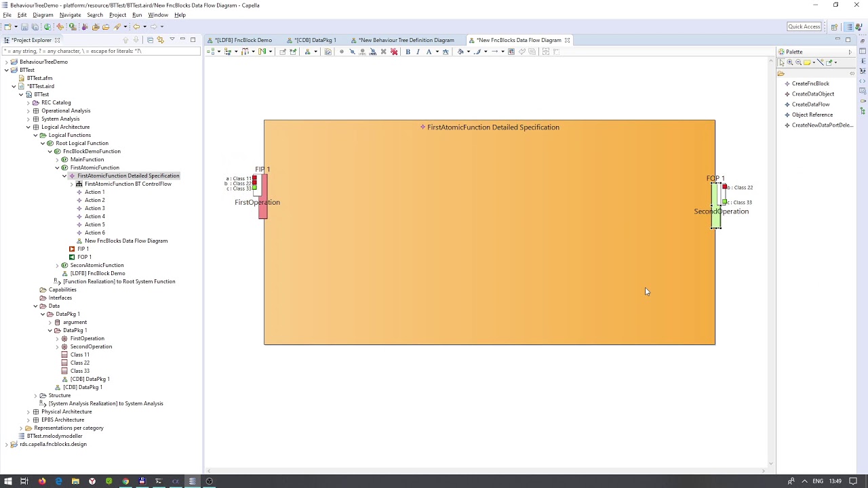This screenshot has width=868, height=488.
Task: Open the Palette Note tool dropdown arrow
Action: pyautogui.click(x=814, y=62)
